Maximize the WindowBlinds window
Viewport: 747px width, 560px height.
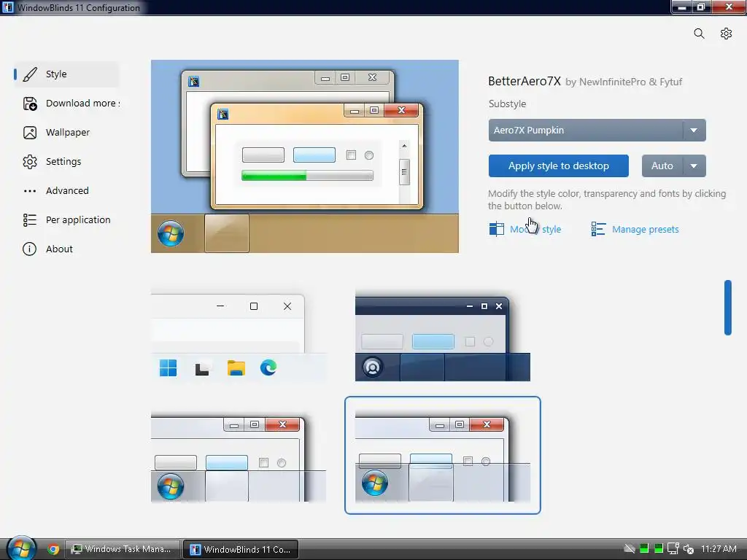pyautogui.click(x=701, y=7)
